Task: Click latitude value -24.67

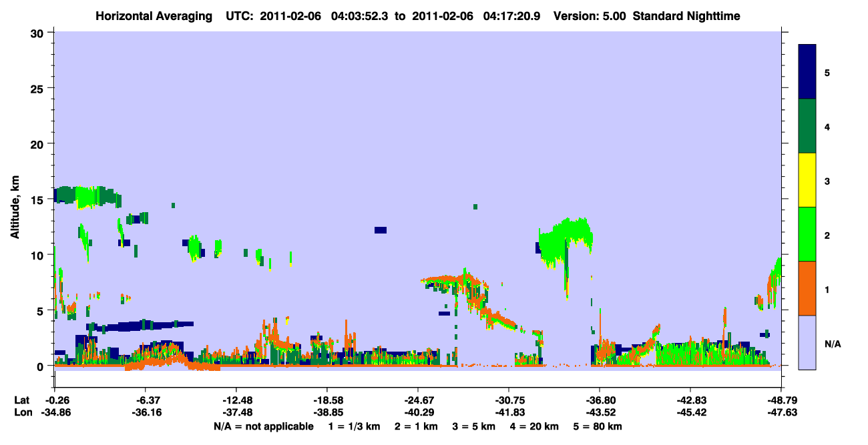Action: coord(417,400)
